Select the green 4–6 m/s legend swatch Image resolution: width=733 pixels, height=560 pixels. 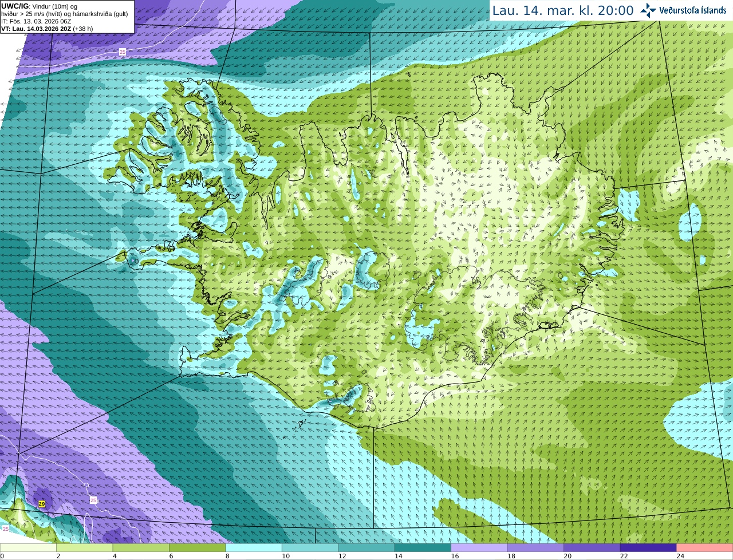click(x=141, y=548)
